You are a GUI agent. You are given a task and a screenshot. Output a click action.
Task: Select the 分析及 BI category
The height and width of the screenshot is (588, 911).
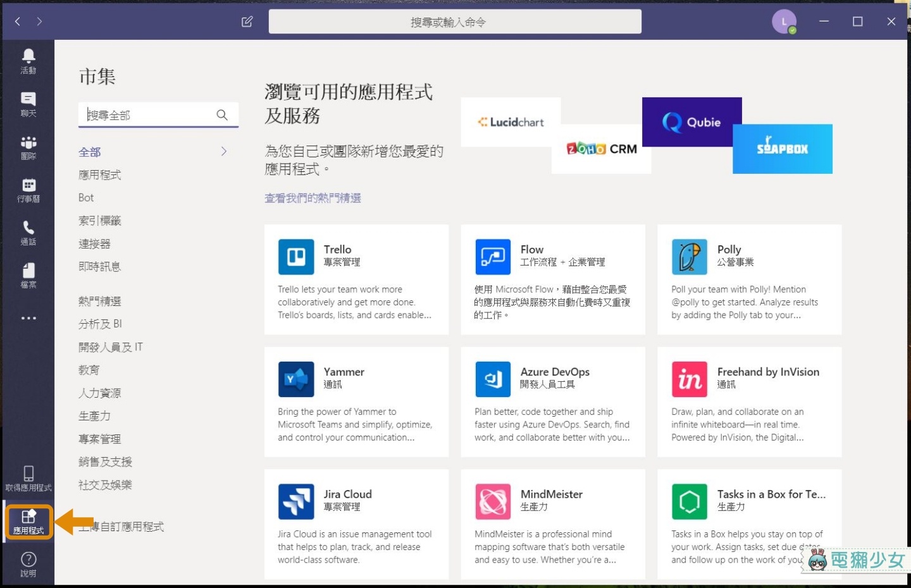click(101, 324)
